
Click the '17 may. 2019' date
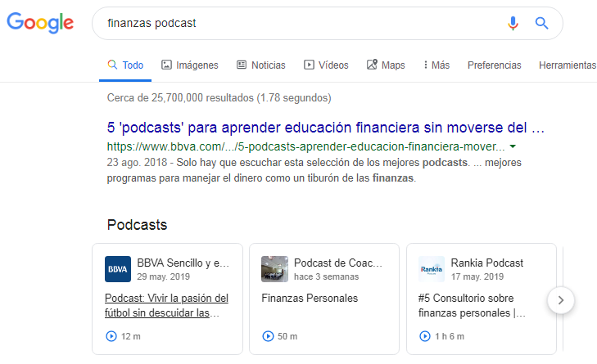477,276
